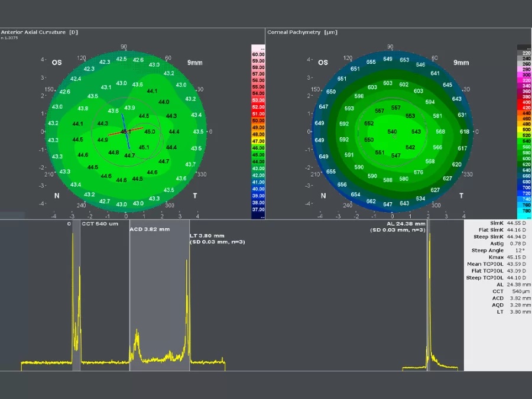This screenshot has width=532, height=399.
Task: Click the AL 24.38 mm peak label
Action: (406, 225)
